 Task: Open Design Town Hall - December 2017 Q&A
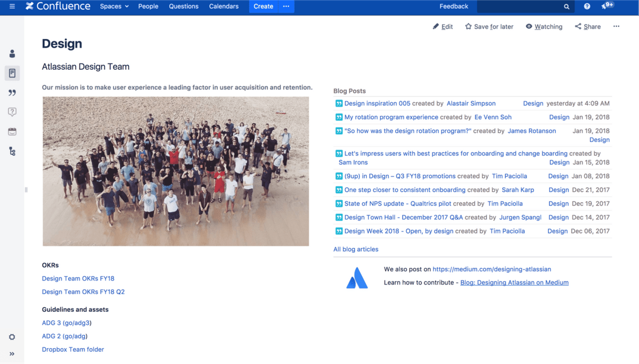coord(404,218)
